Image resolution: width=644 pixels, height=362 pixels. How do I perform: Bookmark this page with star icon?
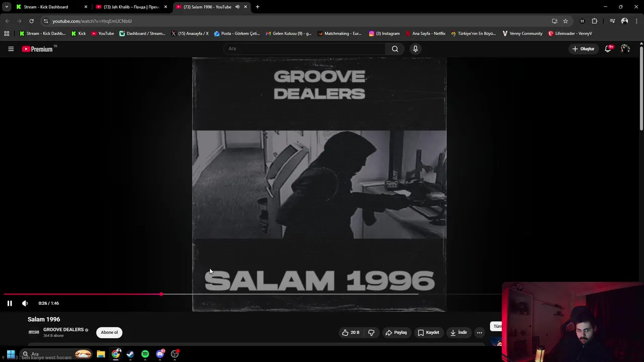566,21
